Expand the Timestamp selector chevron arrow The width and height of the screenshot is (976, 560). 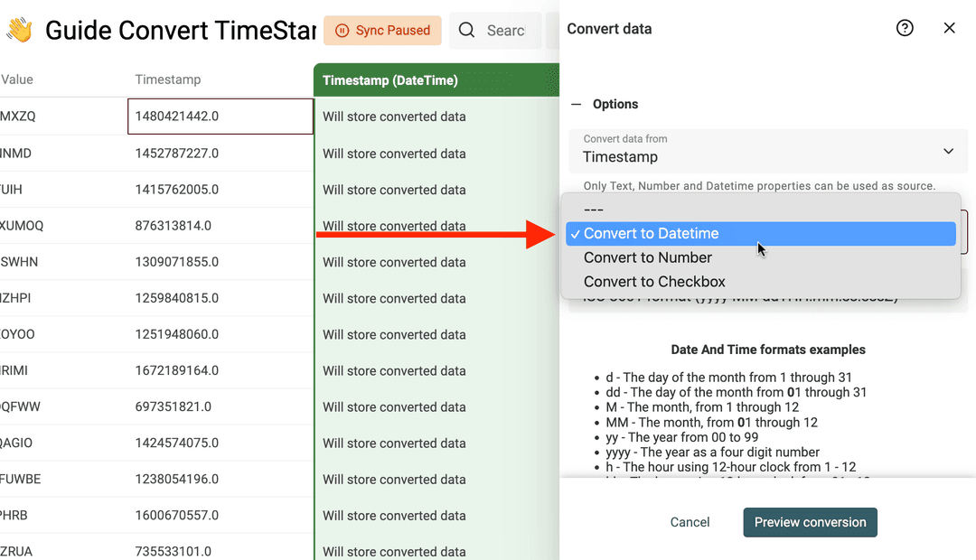coord(948,151)
